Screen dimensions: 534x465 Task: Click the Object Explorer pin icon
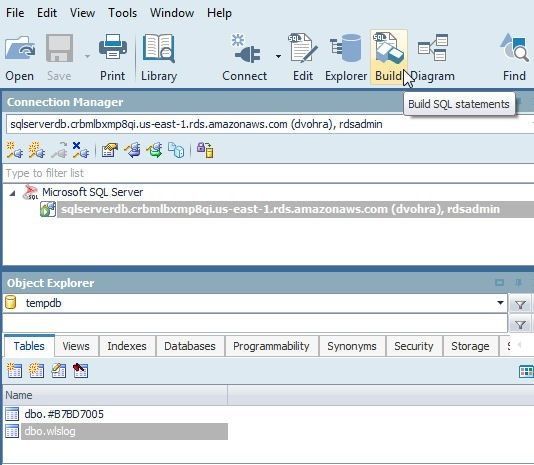pos(518,283)
